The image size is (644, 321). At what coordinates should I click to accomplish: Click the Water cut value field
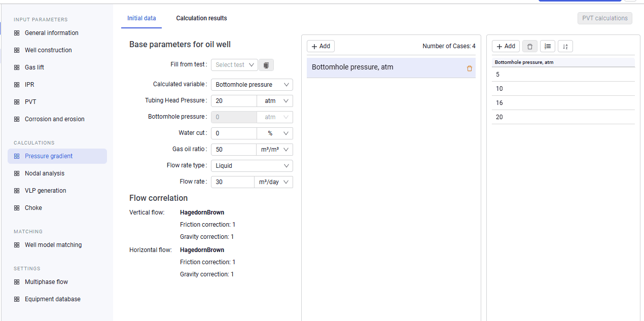point(234,133)
